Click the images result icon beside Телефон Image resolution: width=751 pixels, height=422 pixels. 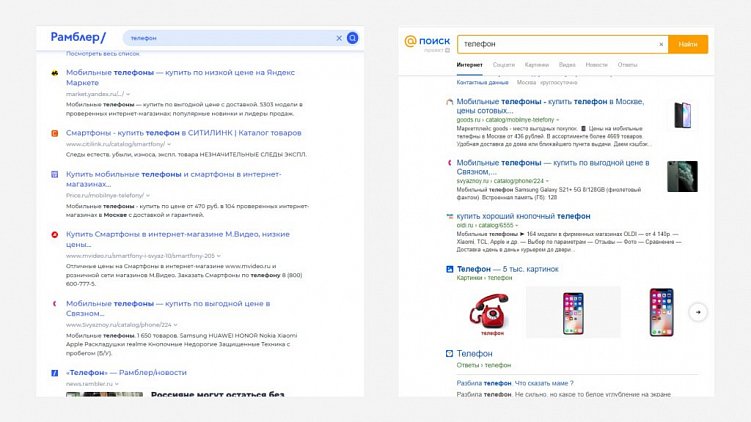[x=449, y=269]
